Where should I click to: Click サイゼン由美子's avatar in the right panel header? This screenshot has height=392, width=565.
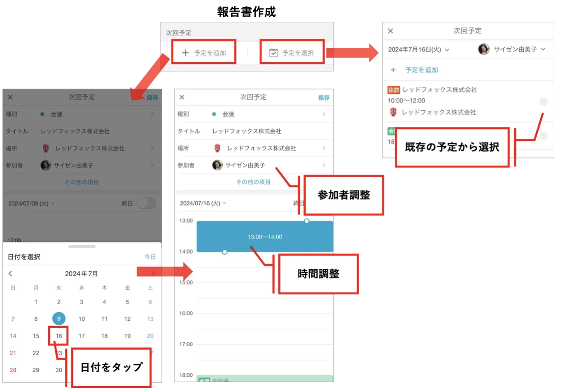484,49
